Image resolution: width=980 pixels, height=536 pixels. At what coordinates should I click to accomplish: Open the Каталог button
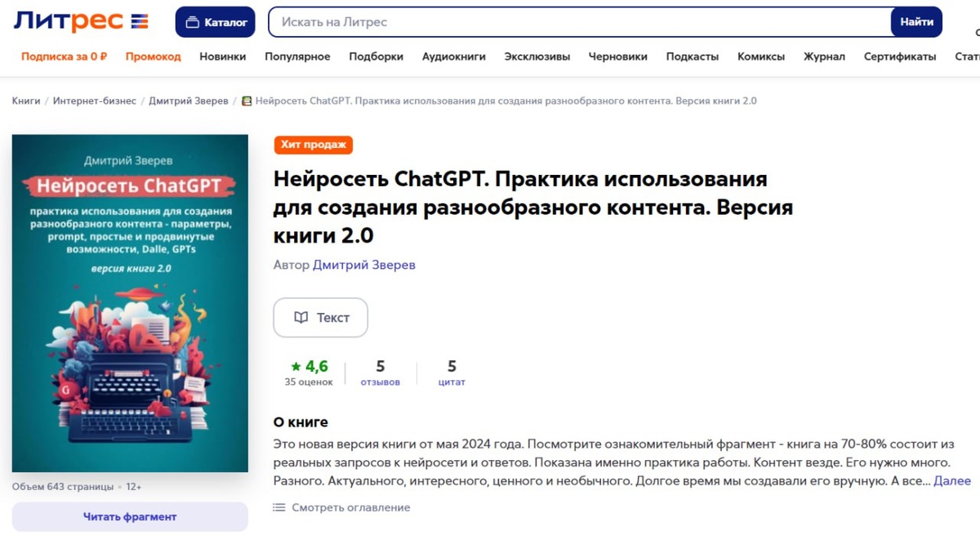tap(216, 22)
